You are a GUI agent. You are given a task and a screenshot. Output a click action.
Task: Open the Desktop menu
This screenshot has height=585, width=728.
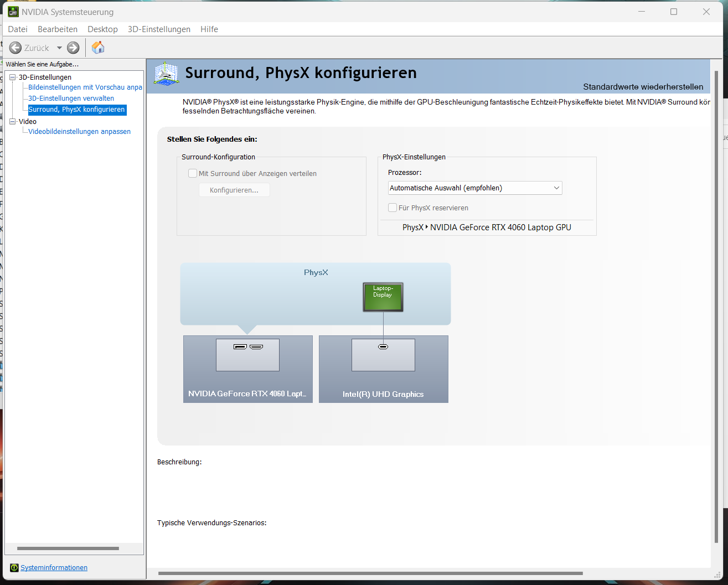pos(102,29)
